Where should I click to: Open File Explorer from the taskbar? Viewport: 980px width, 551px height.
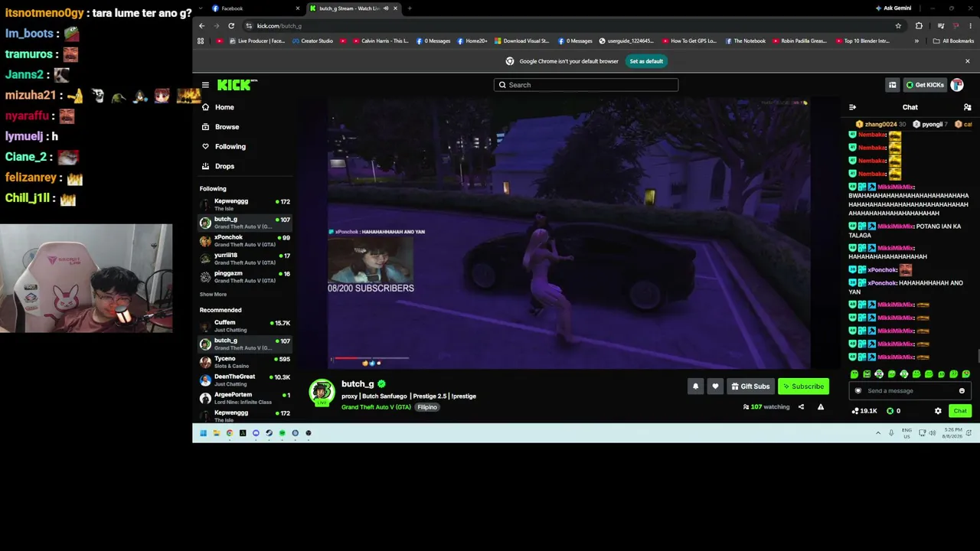click(217, 433)
